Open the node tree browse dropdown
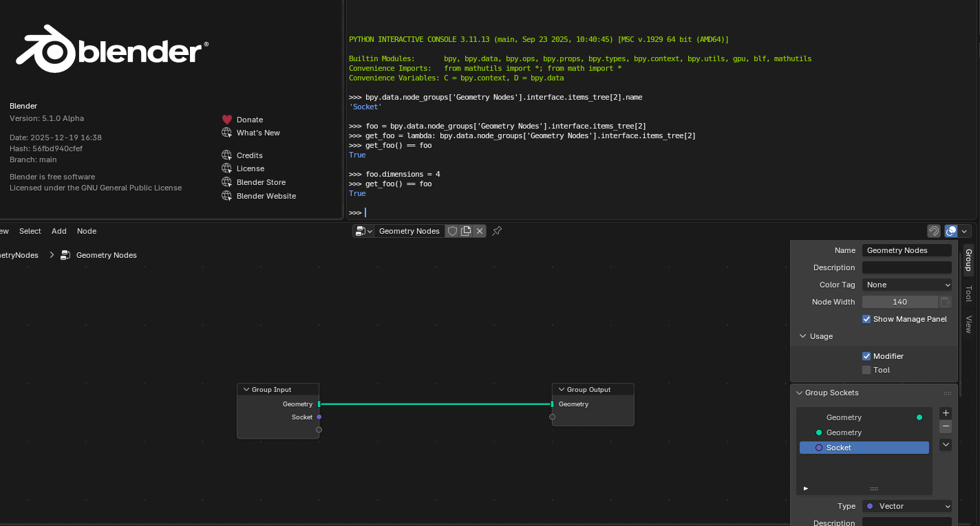980x526 pixels. tap(363, 231)
